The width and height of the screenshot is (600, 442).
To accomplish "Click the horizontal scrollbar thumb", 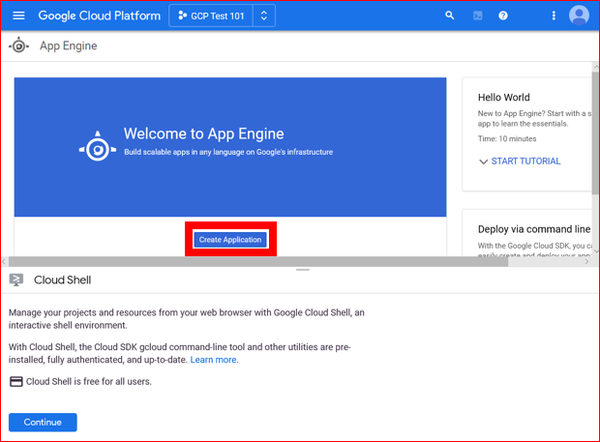I will (258, 262).
